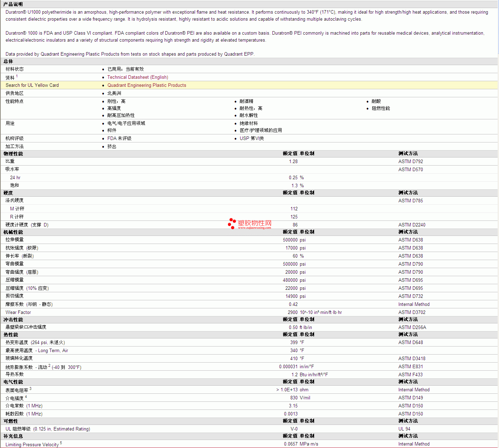Click the 电气性能 section header
Screen dimensions: 499x448
tap(13, 382)
